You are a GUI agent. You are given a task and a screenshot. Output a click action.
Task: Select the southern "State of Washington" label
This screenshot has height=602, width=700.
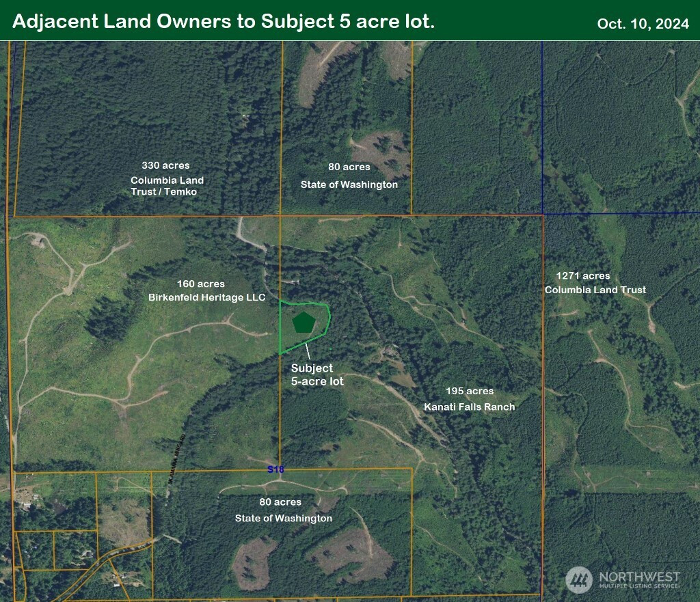pos(283,518)
